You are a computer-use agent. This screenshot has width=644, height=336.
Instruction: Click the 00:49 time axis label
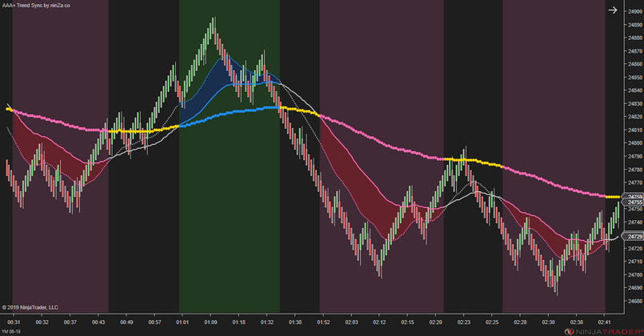pyautogui.click(x=126, y=322)
